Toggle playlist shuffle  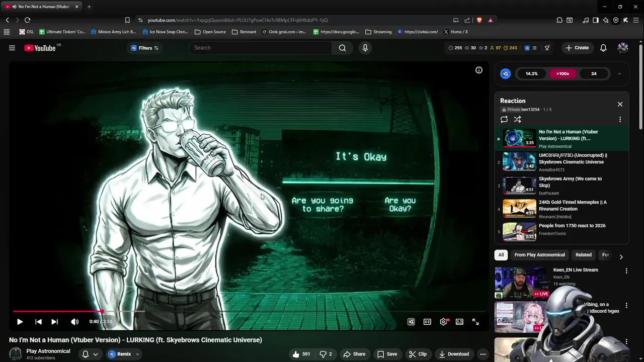[x=517, y=119]
